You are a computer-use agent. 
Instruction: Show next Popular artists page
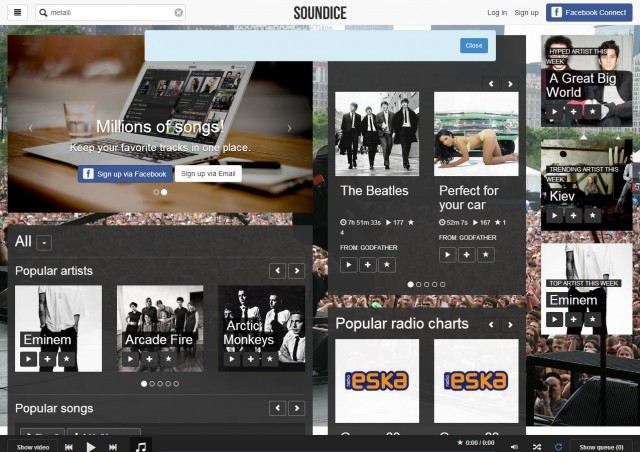pyautogui.click(x=297, y=271)
